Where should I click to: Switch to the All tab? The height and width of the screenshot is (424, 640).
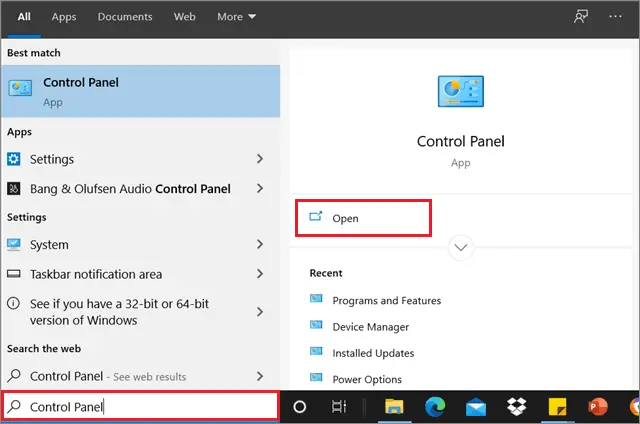point(24,17)
